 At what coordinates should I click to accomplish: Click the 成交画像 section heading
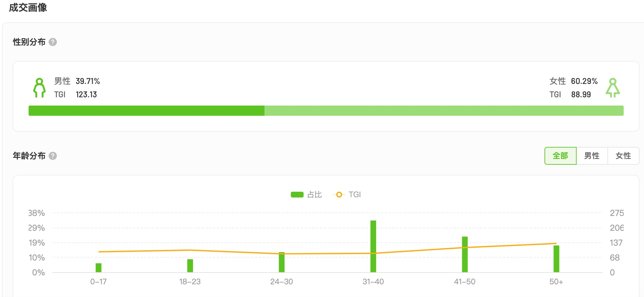point(28,8)
